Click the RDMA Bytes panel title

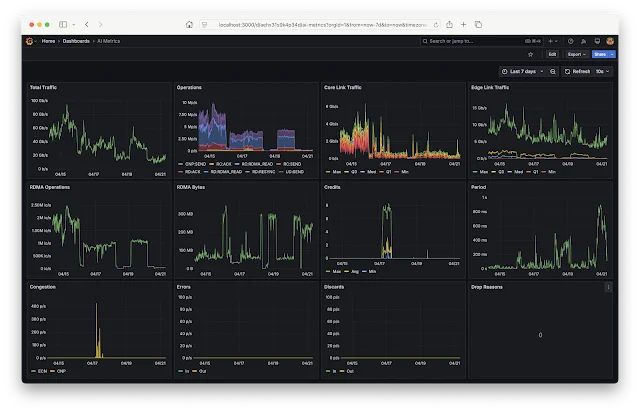[191, 187]
